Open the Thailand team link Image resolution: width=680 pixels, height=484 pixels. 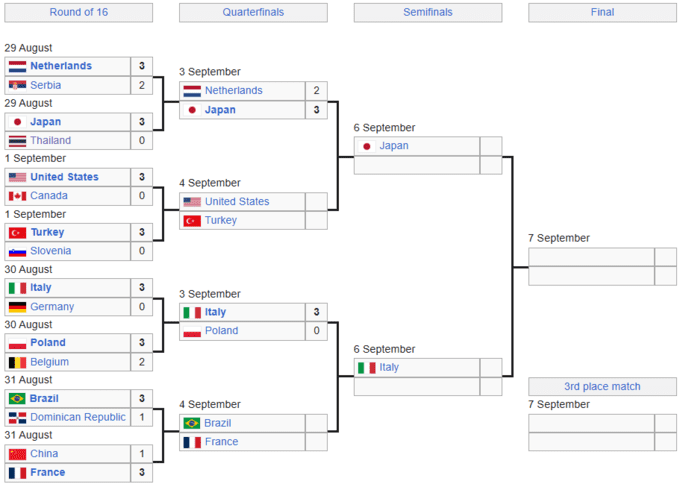(51, 141)
